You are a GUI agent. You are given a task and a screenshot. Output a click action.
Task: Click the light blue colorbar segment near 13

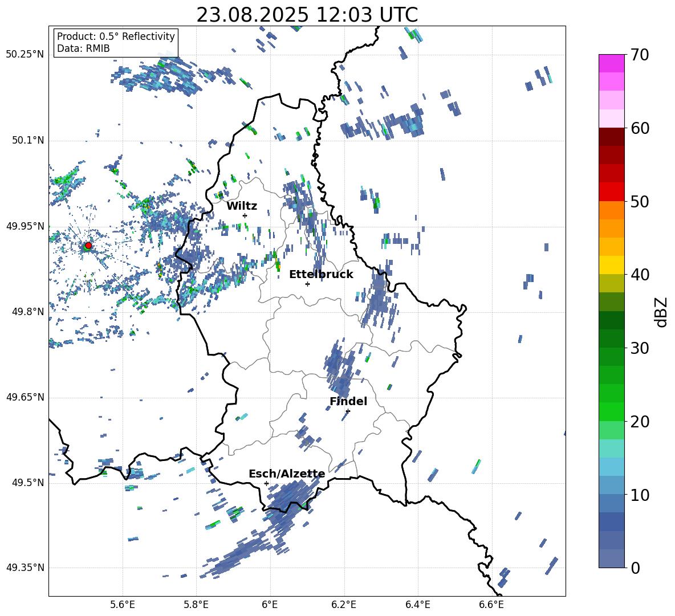coord(611,467)
